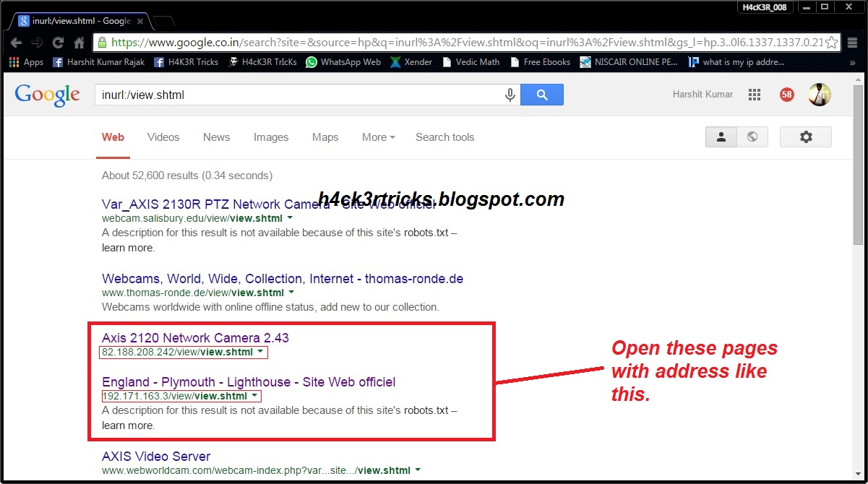Screen dimensions: 868x484
Task: Go to the browser home icon
Action: [x=79, y=43]
